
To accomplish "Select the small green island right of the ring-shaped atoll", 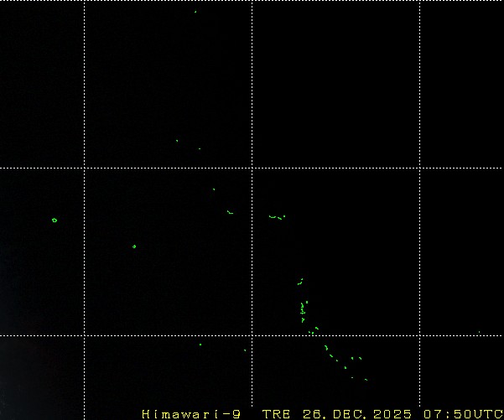I will pos(134,246).
